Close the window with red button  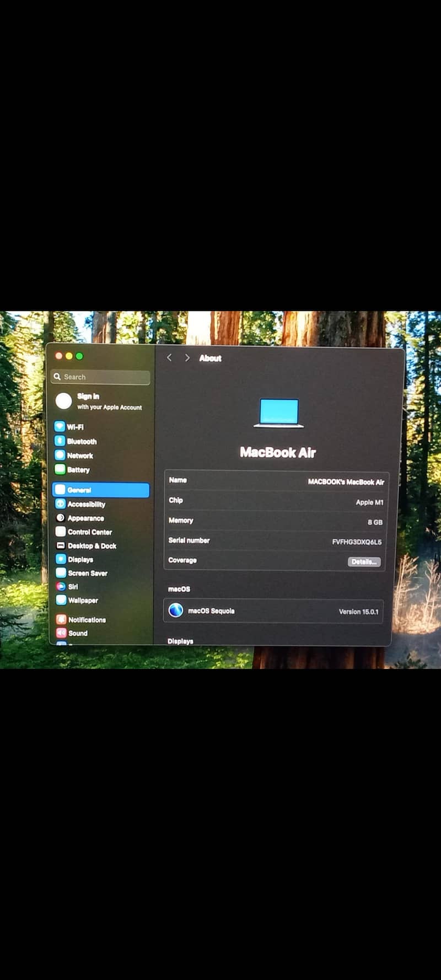pos(59,356)
